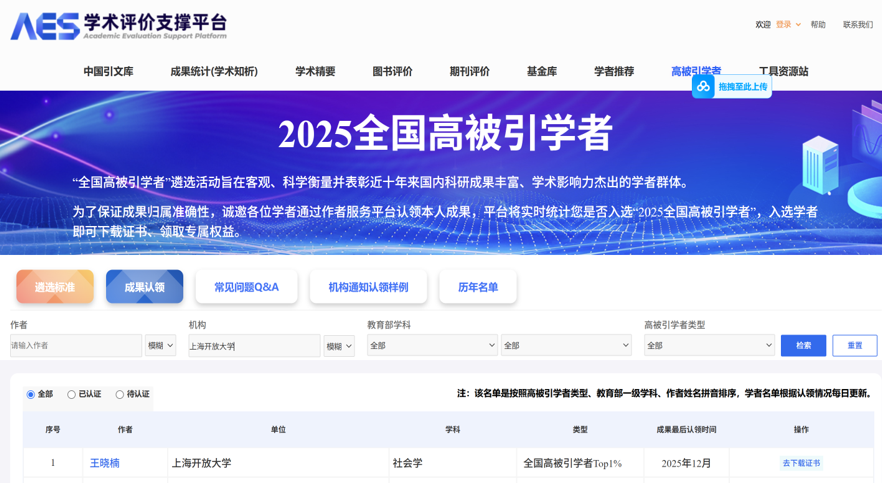Expand the 高被引学者类型 dropdown
882x483 pixels.
pyautogui.click(x=709, y=345)
